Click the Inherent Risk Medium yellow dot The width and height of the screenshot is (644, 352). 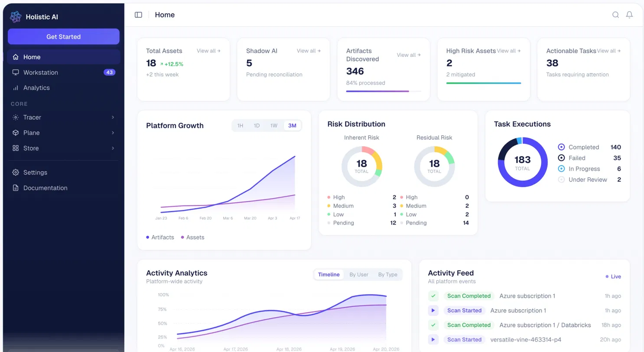(329, 206)
